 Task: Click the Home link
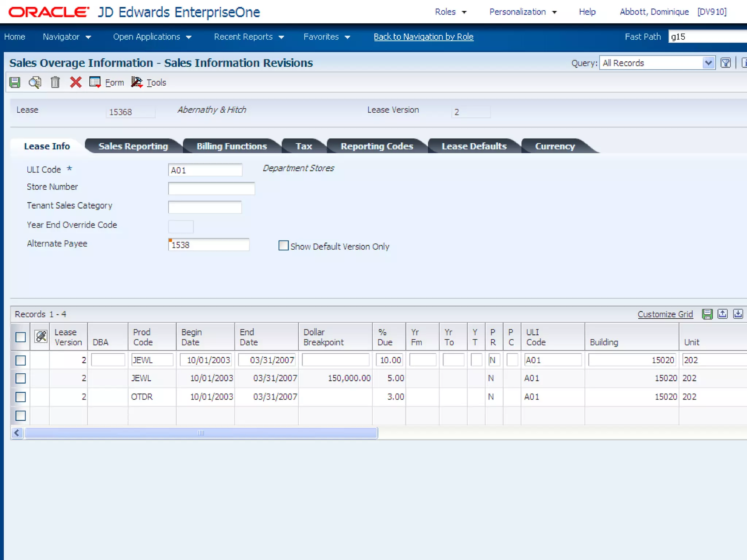[x=15, y=37]
